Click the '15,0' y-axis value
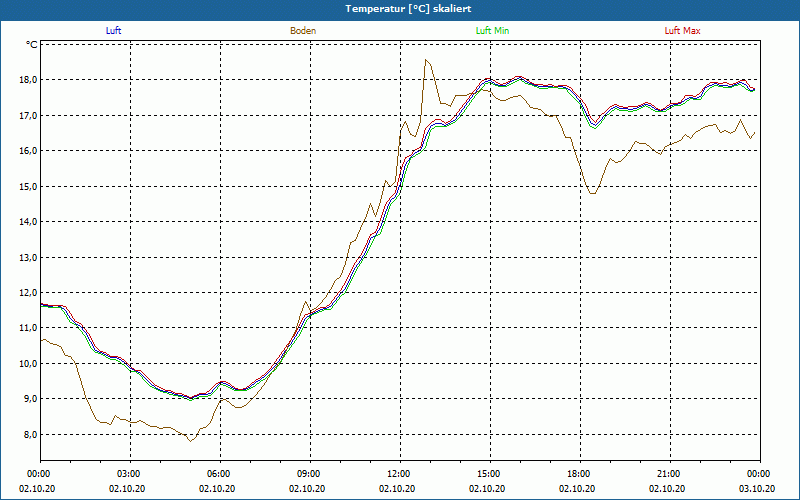The image size is (800, 500). click(x=29, y=187)
